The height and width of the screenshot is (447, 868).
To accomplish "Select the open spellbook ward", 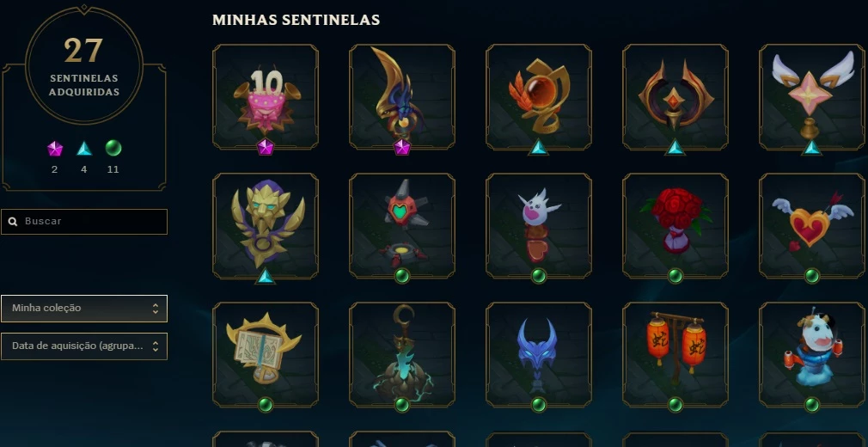I will [266, 355].
